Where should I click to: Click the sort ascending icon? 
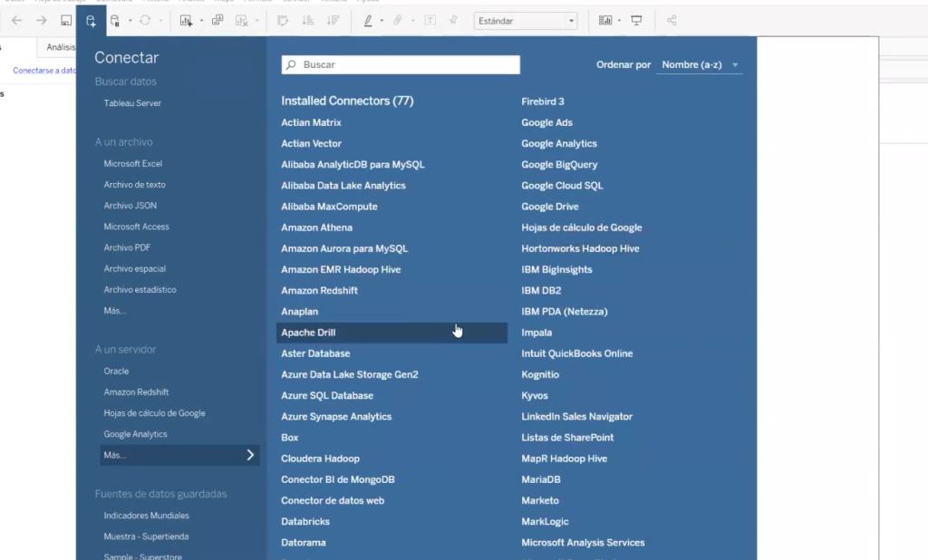(x=308, y=21)
